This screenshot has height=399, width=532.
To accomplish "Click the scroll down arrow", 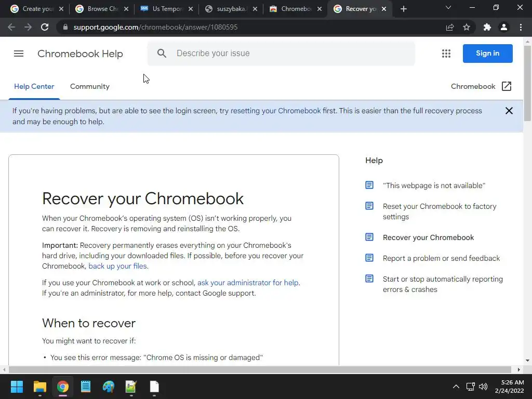I will coord(527,361).
